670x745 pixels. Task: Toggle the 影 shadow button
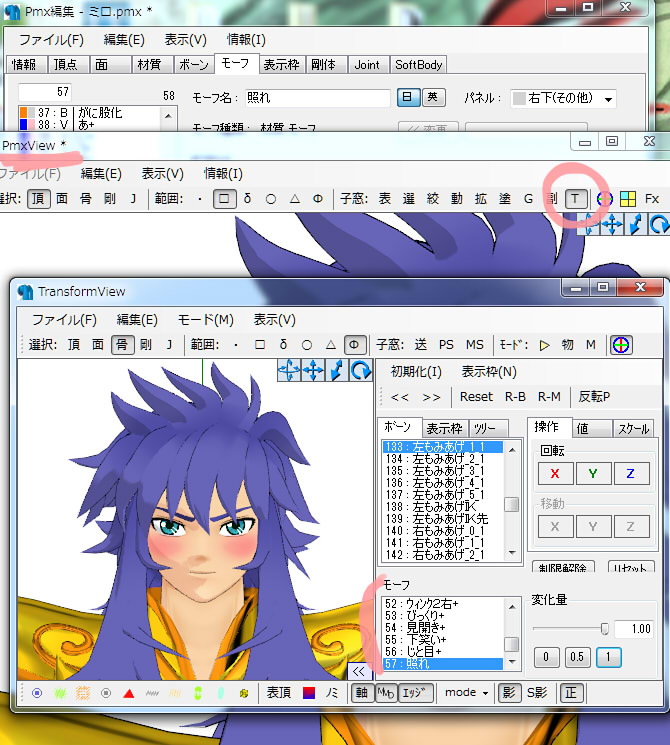tap(509, 693)
